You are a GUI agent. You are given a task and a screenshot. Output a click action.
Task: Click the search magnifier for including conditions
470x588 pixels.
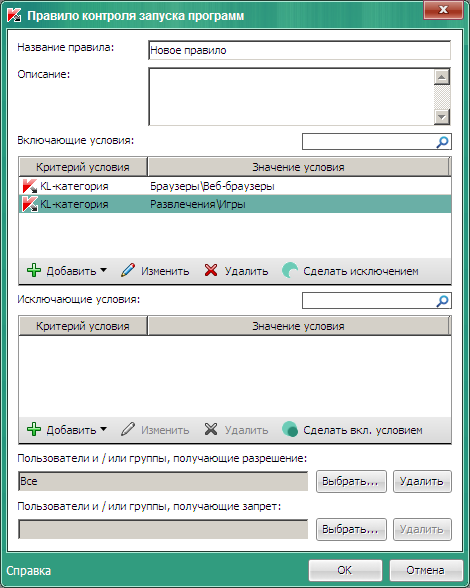(443, 142)
